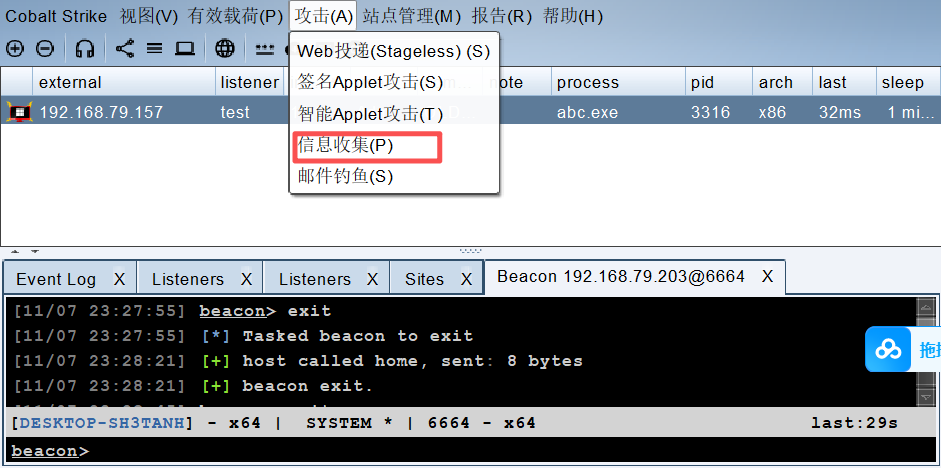The width and height of the screenshot is (941, 468).
Task: Select the Beacon 192.168.79.203@6664 tab
Action: click(x=621, y=277)
